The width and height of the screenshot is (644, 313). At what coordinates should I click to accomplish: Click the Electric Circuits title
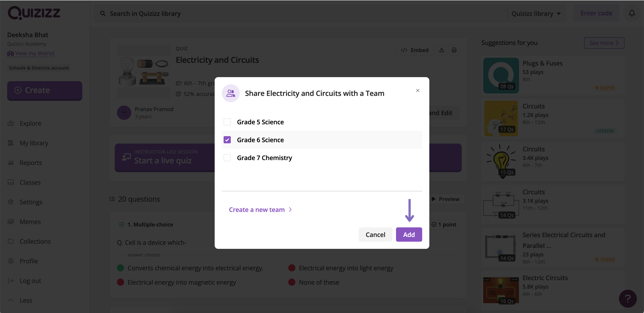[x=545, y=278]
